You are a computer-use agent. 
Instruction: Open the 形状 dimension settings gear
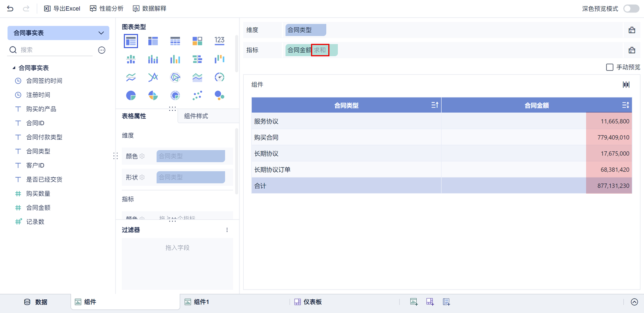142,177
